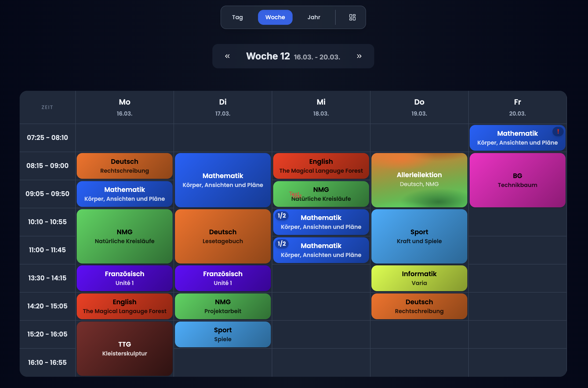Select Tuesday's Deutsch Lesetagebuch block

[x=222, y=236]
